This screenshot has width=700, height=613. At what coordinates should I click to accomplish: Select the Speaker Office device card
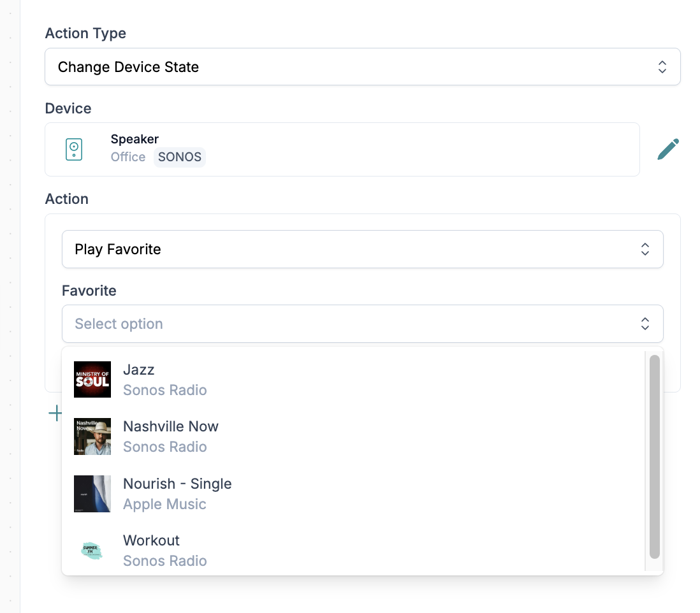click(x=342, y=150)
